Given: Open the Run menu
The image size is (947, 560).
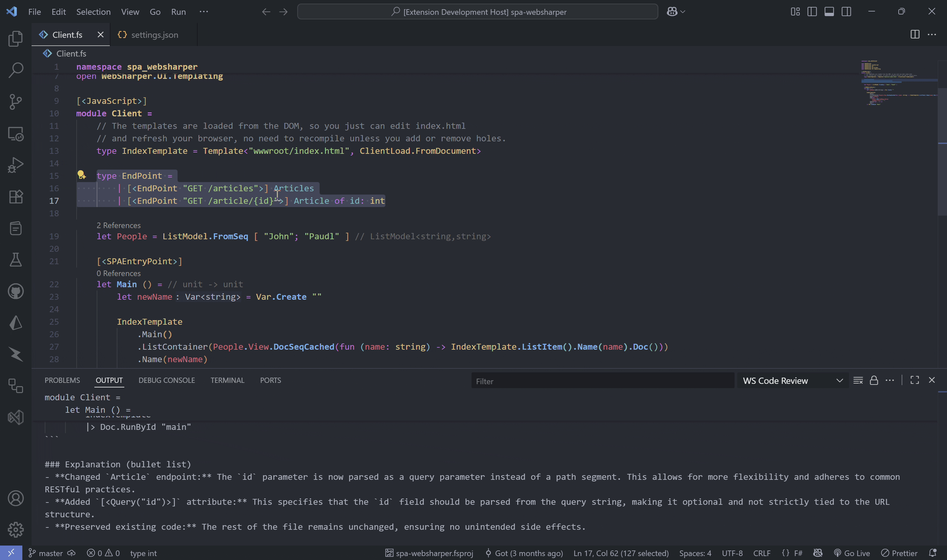Looking at the screenshot, I should pyautogui.click(x=179, y=12).
